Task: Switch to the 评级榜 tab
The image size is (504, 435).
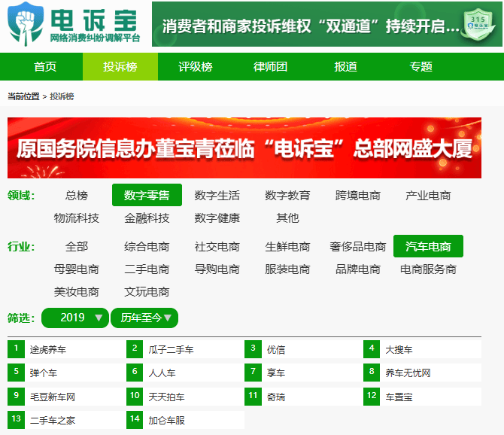Action: 196,66
